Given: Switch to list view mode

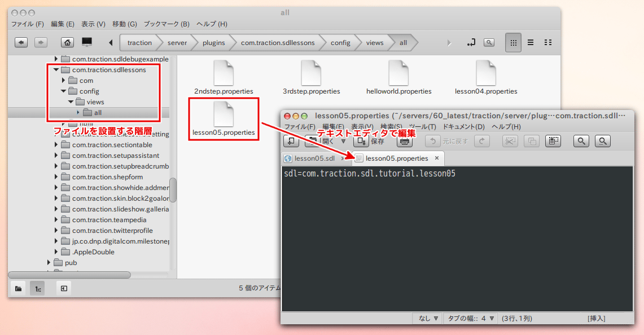Looking at the screenshot, I should coord(531,42).
